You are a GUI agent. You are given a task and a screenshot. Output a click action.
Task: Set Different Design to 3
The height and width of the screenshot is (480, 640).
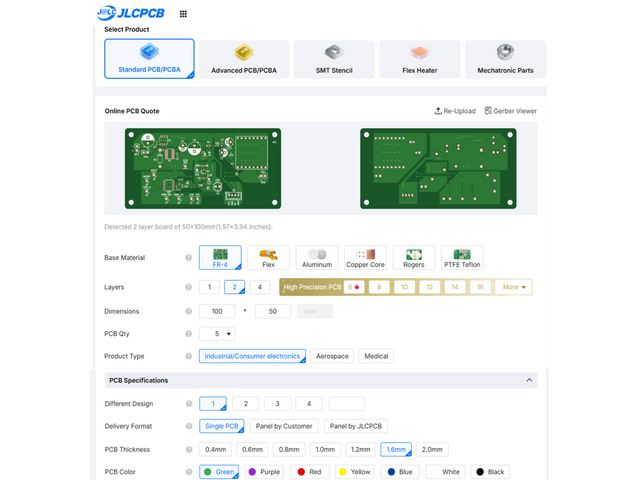pos(278,404)
